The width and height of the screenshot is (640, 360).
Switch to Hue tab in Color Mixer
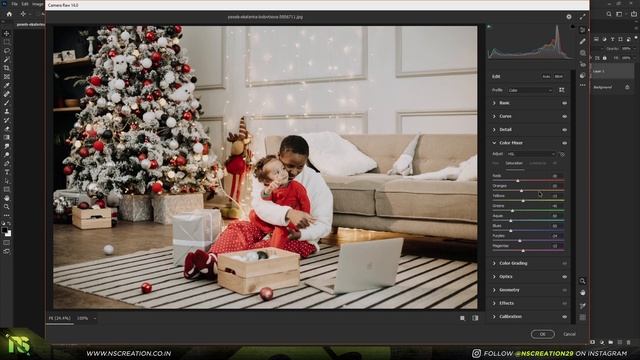[x=496, y=163]
